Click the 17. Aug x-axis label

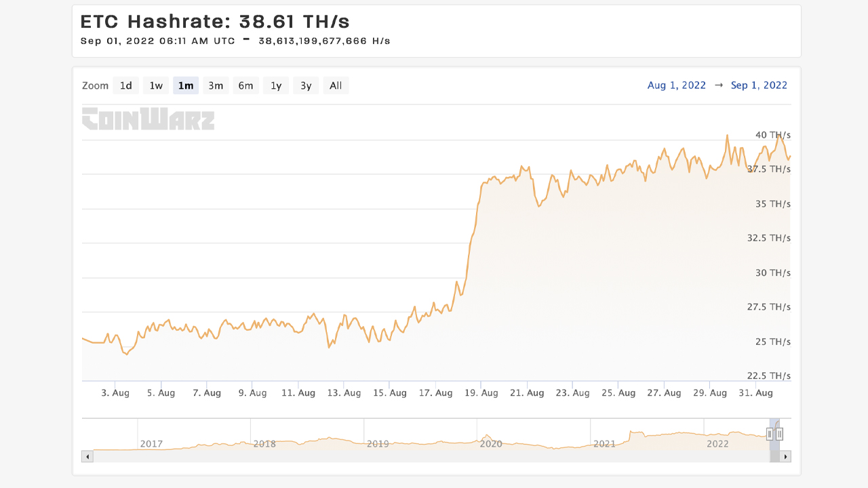click(435, 393)
